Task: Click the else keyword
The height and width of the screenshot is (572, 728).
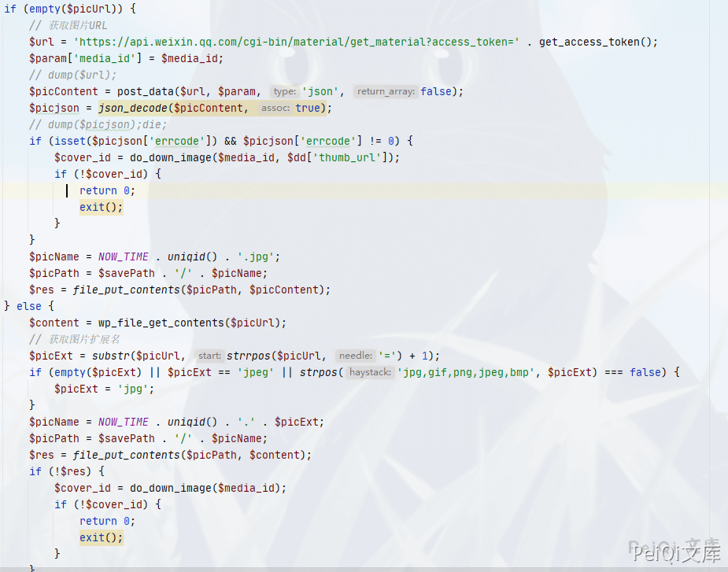Action: [29, 306]
